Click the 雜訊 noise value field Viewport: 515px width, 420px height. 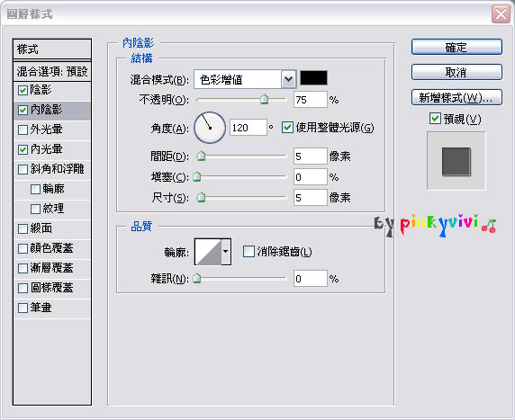point(311,279)
